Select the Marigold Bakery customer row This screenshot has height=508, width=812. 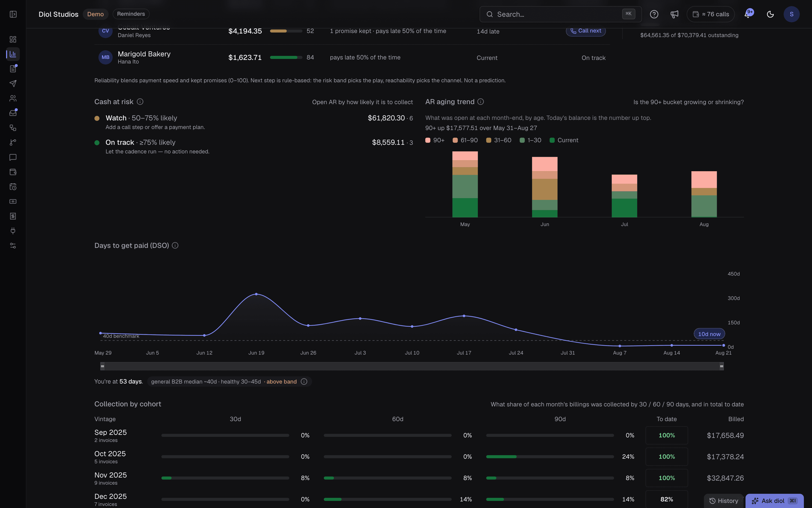[352, 57]
